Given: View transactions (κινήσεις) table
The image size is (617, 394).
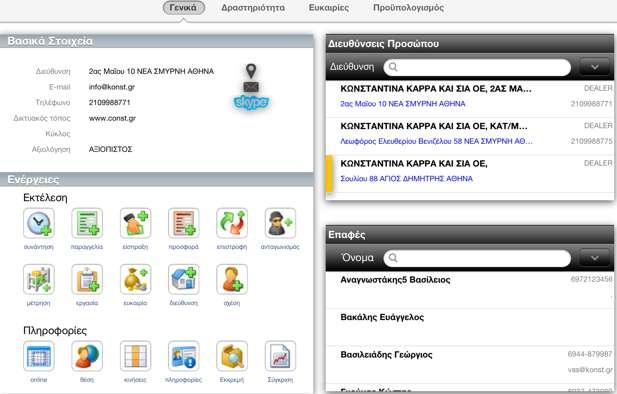Looking at the screenshot, I should [135, 356].
